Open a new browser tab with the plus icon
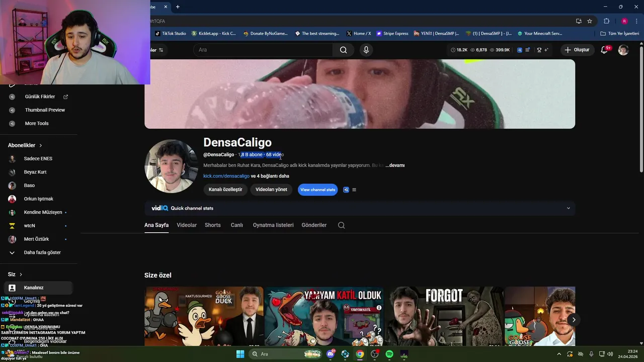This screenshot has width=644, height=362. [x=178, y=7]
